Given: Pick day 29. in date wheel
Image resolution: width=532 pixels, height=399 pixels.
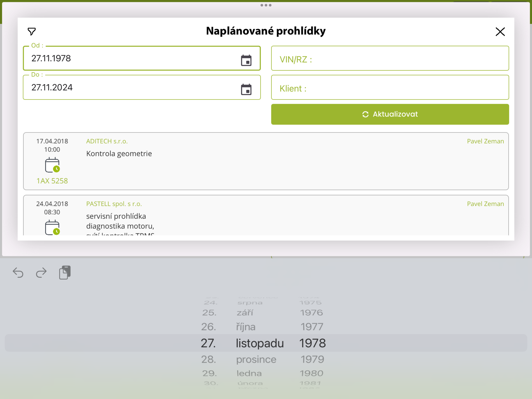Looking at the screenshot, I should (209, 373).
